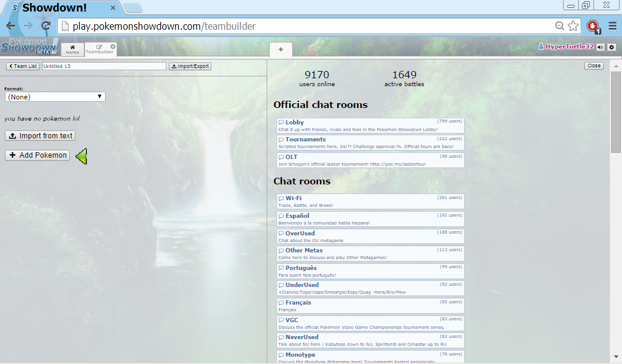Return to the Team List
Image resolution: width=622 pixels, height=364 pixels.
(22, 66)
